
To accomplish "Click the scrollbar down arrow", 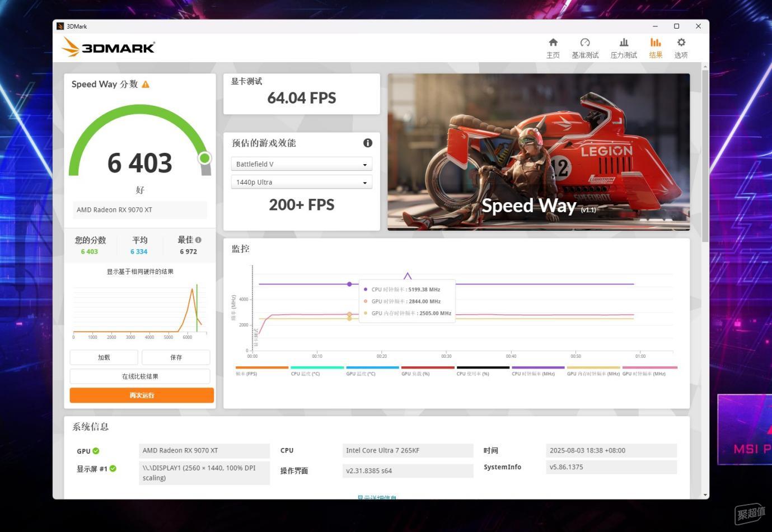I will pyautogui.click(x=705, y=495).
